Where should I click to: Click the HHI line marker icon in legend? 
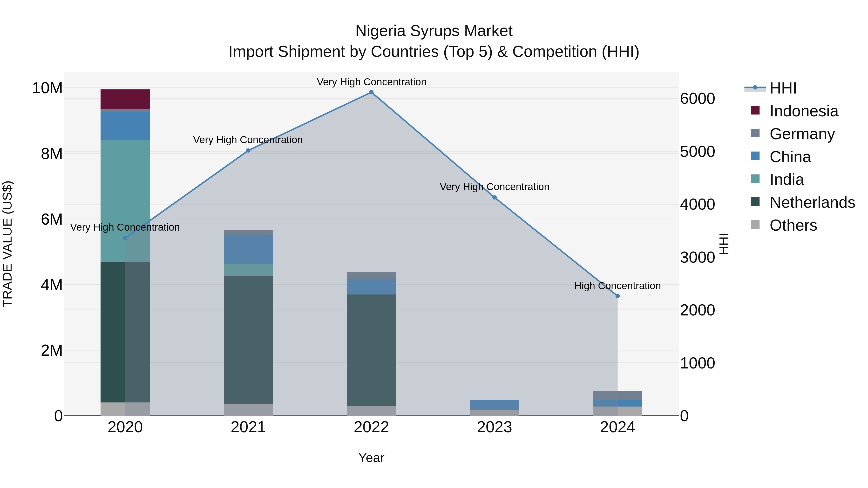pyautogui.click(x=755, y=88)
